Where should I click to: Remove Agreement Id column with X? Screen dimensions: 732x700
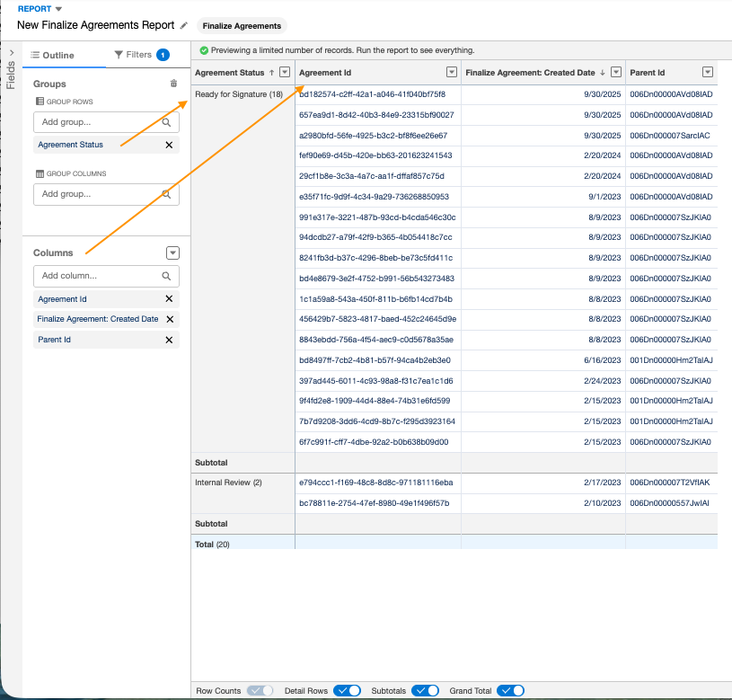[169, 299]
